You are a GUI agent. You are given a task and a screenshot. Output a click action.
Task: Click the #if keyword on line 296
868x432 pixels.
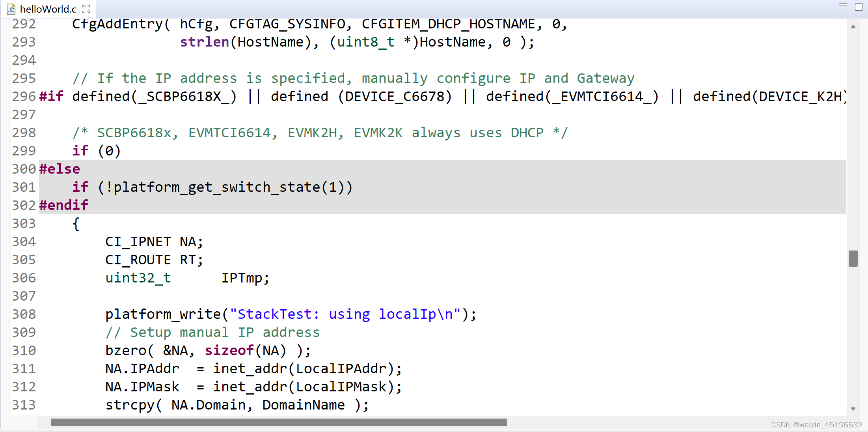[51, 97]
